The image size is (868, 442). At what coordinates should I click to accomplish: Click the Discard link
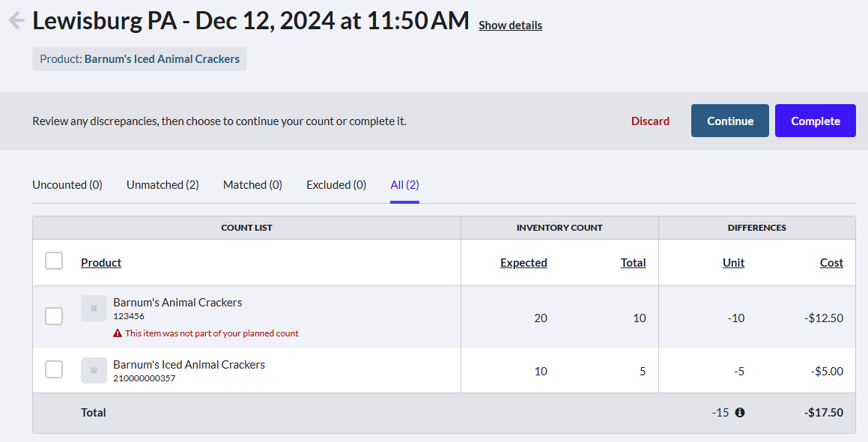point(651,121)
